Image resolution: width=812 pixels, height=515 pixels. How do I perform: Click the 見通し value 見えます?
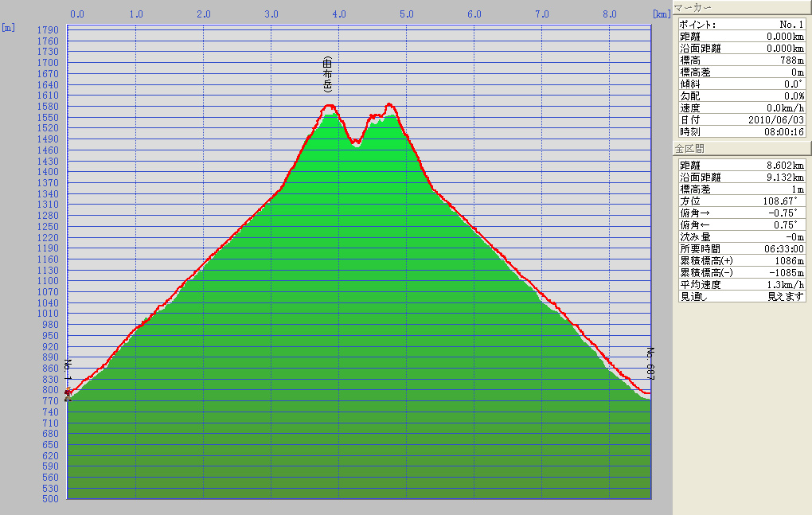pos(786,296)
